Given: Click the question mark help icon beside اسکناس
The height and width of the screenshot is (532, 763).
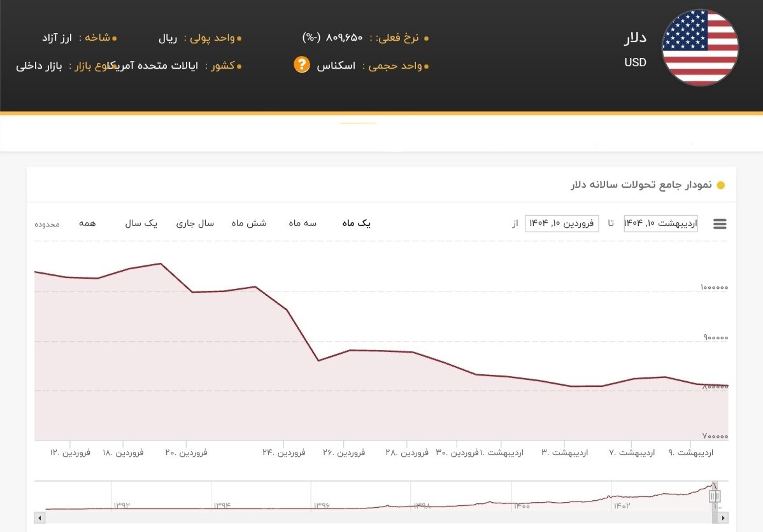Looking at the screenshot, I should point(301,65).
